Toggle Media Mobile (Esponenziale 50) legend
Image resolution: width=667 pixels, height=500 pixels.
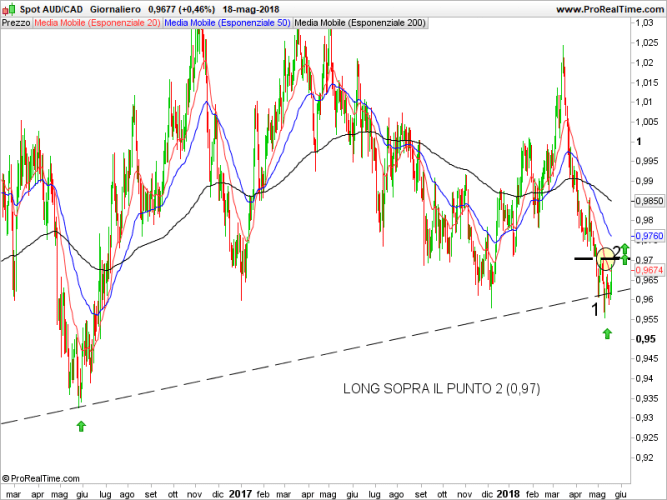click(227, 21)
